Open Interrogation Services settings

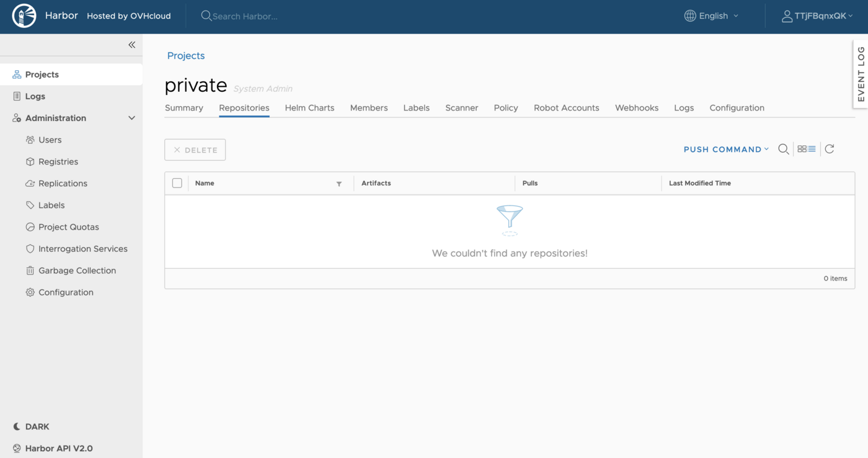81,248
